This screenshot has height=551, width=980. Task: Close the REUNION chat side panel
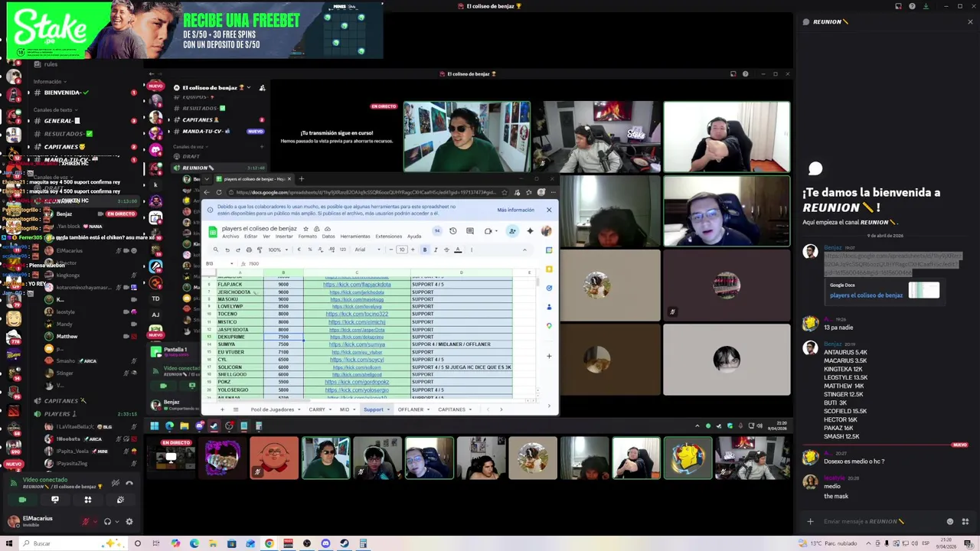pyautogui.click(x=970, y=21)
